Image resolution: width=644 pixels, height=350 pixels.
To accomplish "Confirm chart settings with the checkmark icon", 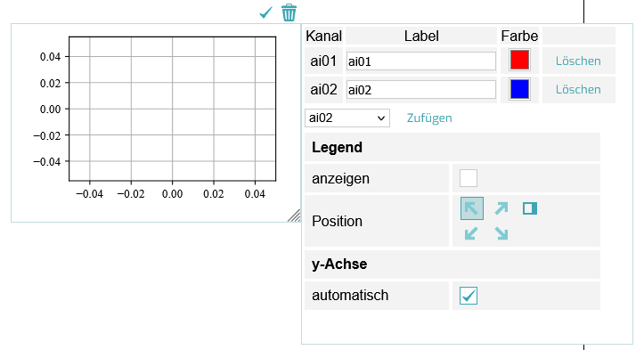I will coord(265,12).
